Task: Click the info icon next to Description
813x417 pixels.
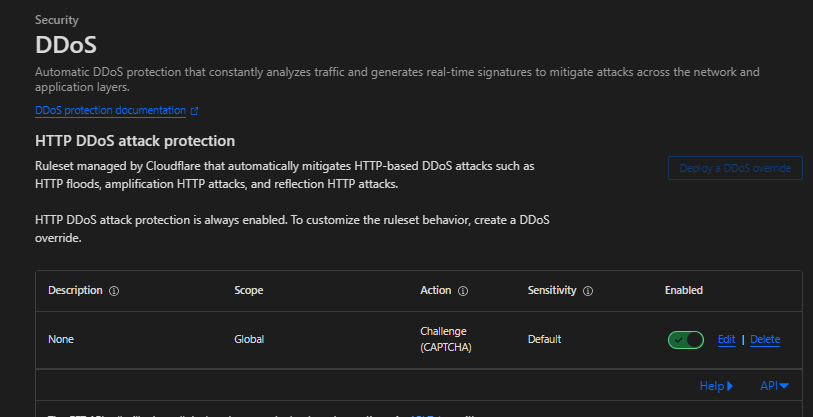Action: point(114,291)
